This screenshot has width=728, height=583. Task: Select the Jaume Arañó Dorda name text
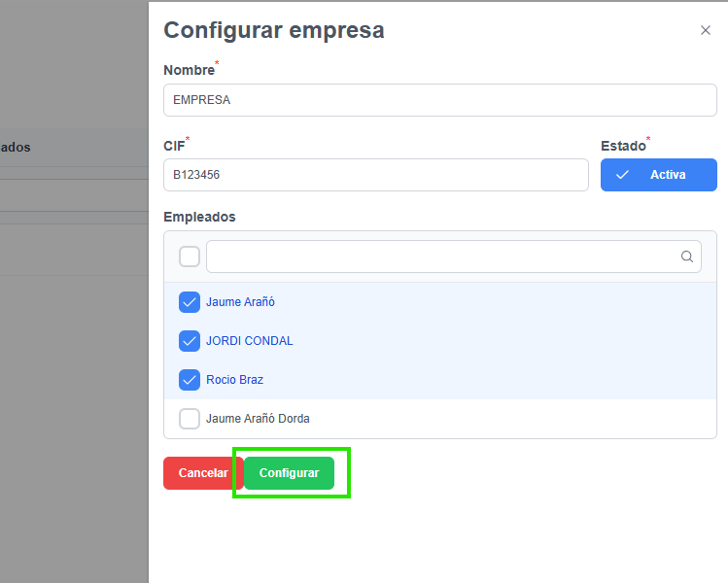258,419
